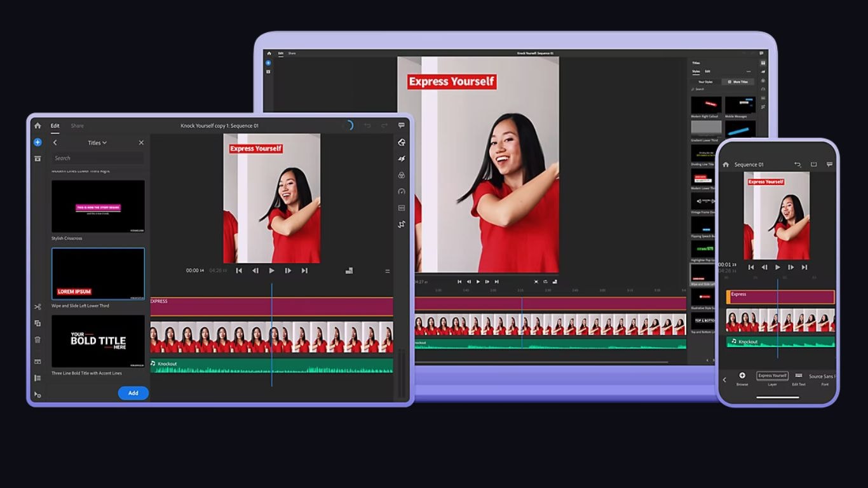Click the redo arrow on tablet
The width and height of the screenshot is (868, 488).
[384, 126]
